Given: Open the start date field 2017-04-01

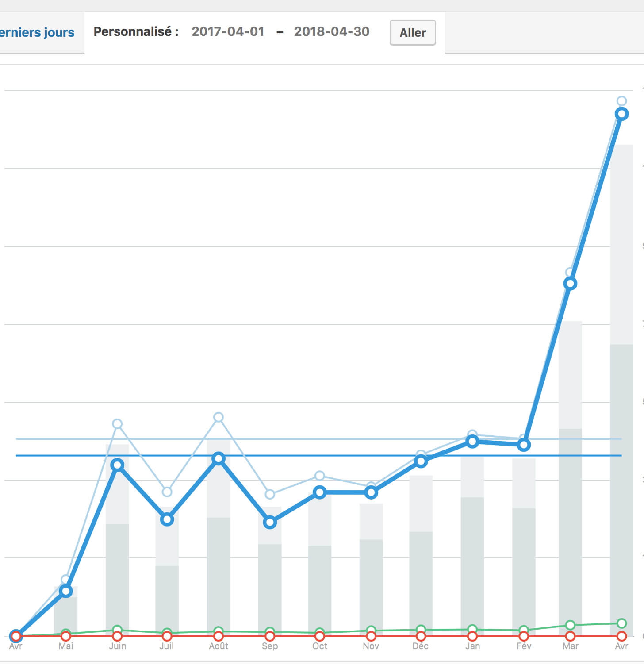Looking at the screenshot, I should (x=228, y=32).
